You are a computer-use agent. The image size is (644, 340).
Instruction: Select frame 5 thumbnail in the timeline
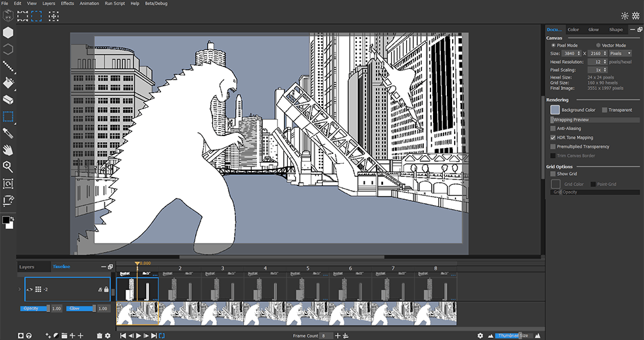tap(308, 313)
